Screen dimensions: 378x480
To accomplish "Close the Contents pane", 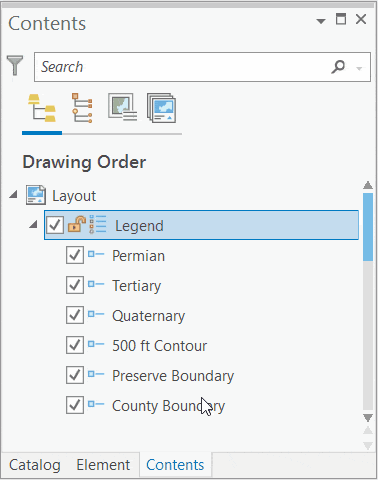I will 361,19.
